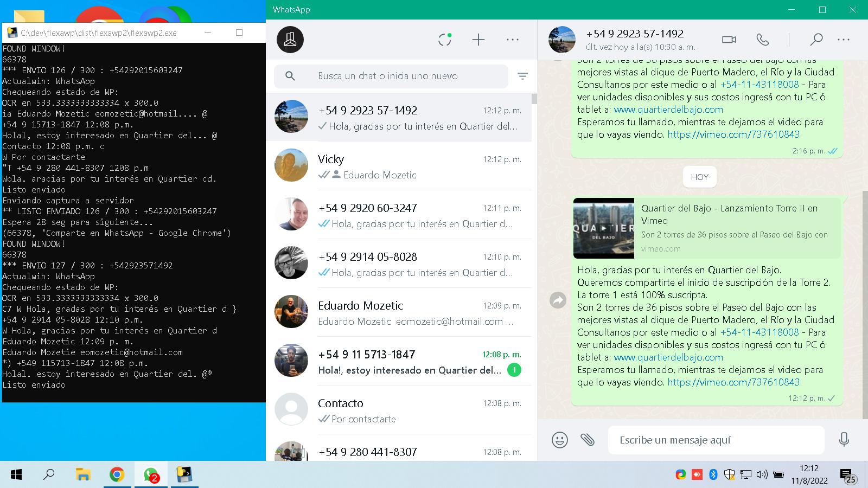Open the Bluetooth tray icon
Screen dimensions: 868x488
(x=713, y=475)
